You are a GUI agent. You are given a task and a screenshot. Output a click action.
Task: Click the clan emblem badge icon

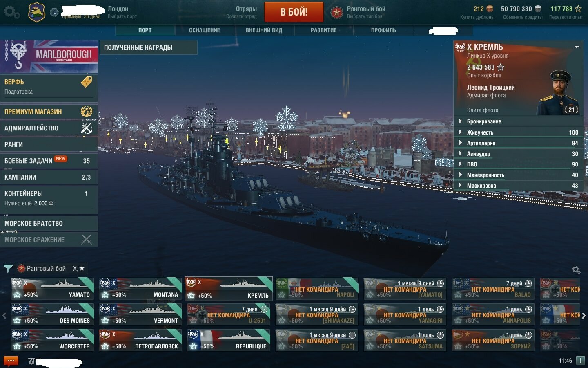coord(36,12)
